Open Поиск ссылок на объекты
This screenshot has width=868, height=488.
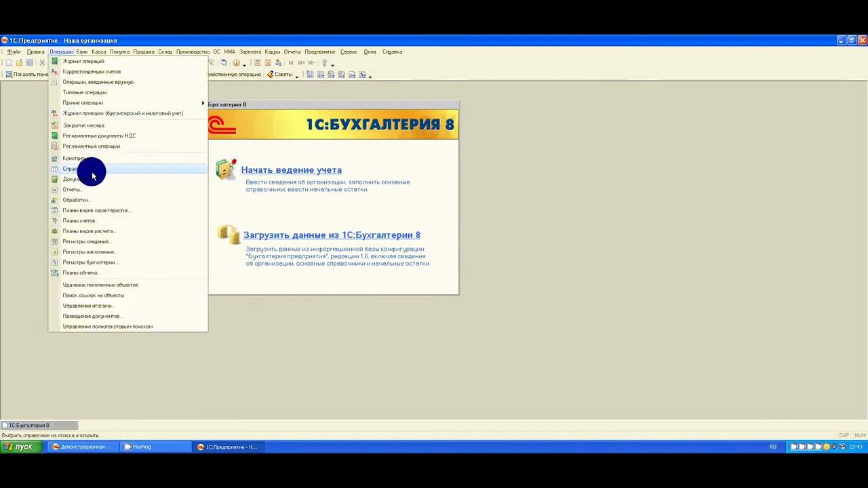point(128,296)
